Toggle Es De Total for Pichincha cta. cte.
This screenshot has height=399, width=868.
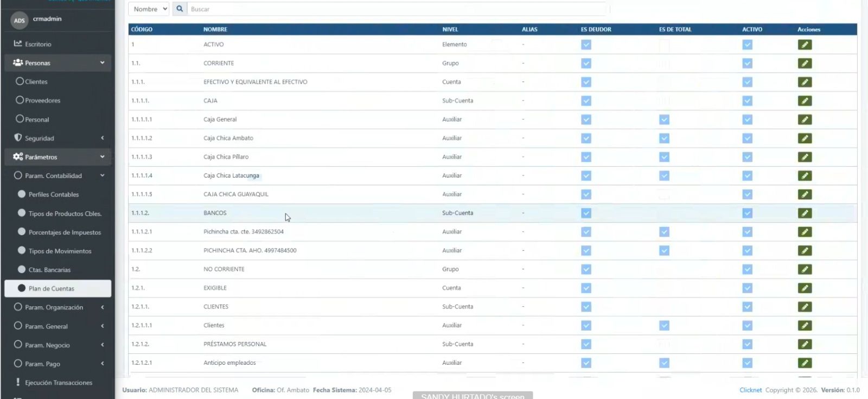tap(664, 232)
